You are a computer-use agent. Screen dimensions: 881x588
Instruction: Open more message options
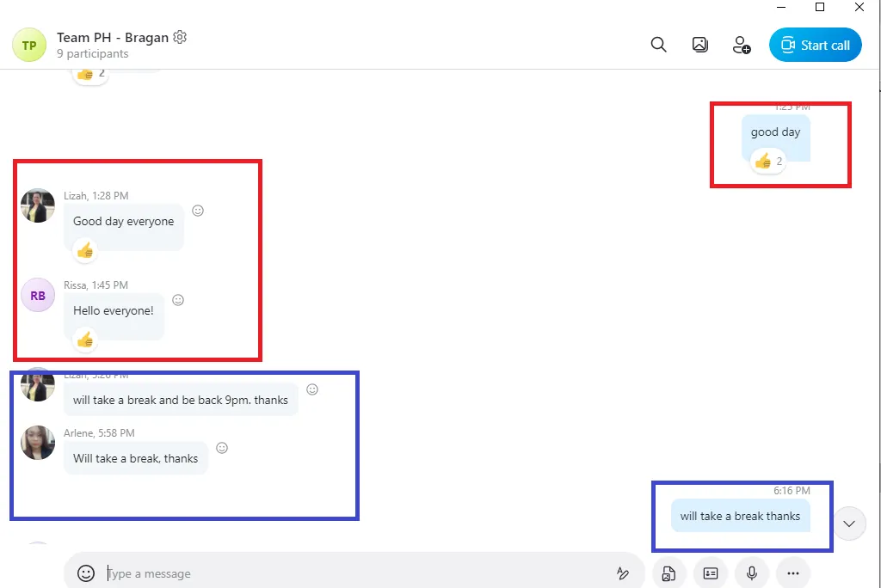tap(792, 573)
